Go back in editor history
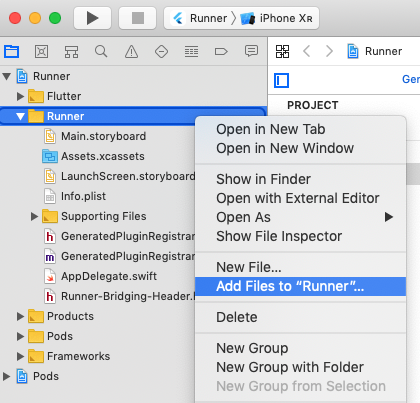Screen dimensions: 420x403 pyautogui.click(x=307, y=51)
